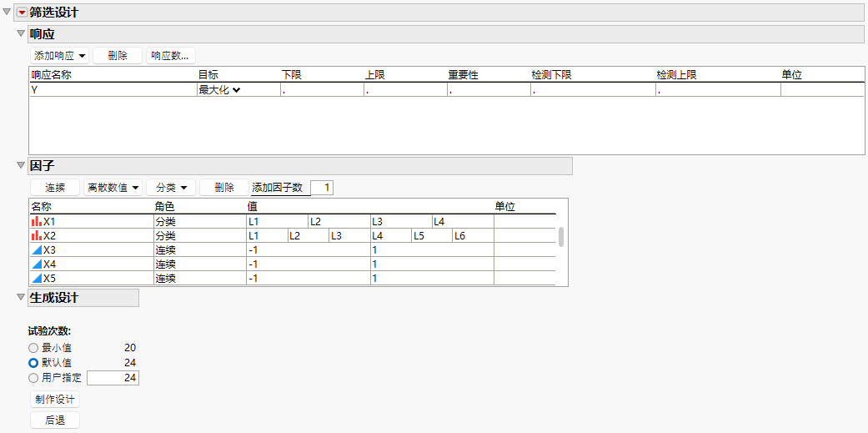Click X1 level value L2

pyautogui.click(x=339, y=222)
